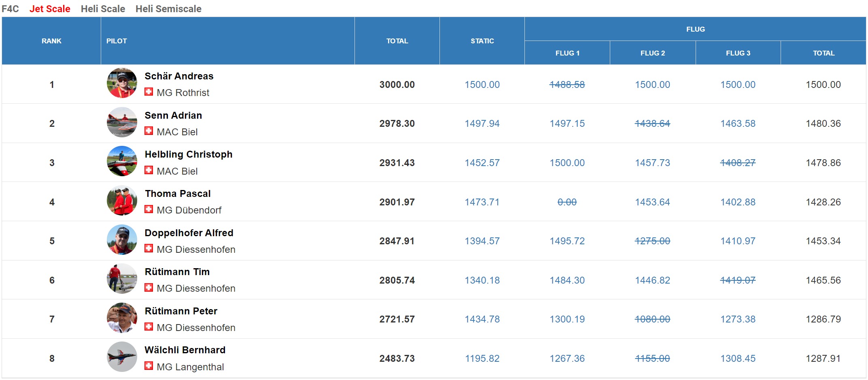Click Thoma Pascal's pilot photo

pos(122,201)
